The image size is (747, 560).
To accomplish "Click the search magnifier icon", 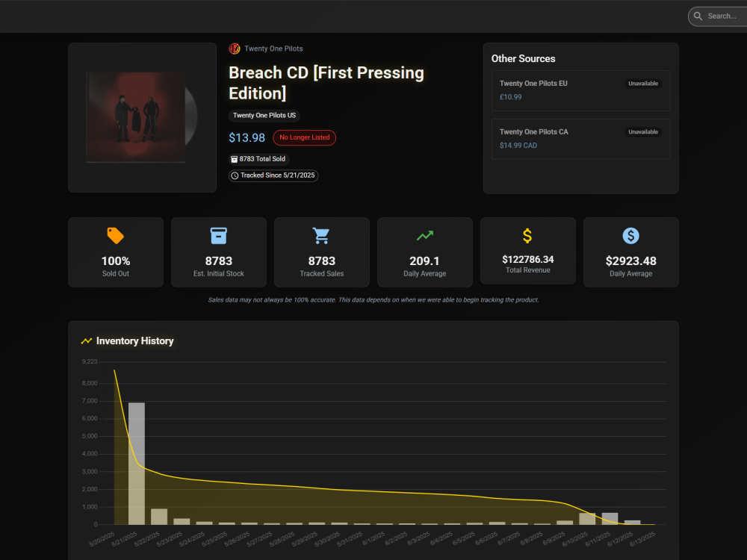I will [698, 16].
